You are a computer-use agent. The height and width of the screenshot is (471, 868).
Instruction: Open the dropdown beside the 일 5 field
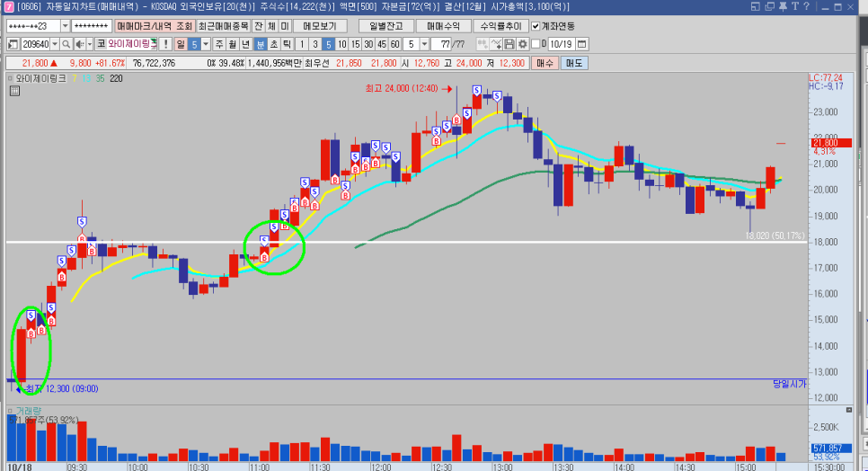click(206, 44)
